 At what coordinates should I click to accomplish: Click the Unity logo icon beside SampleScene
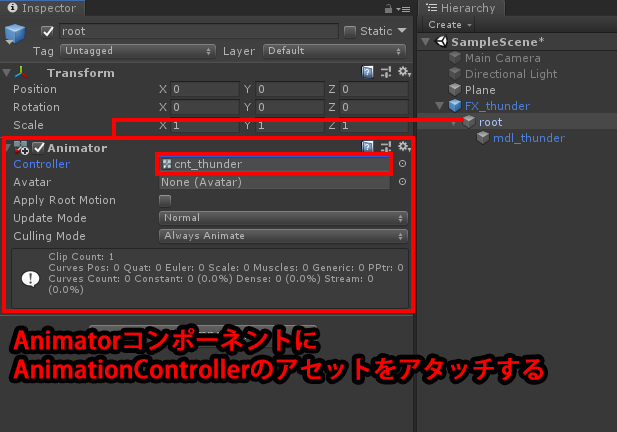[x=442, y=41]
